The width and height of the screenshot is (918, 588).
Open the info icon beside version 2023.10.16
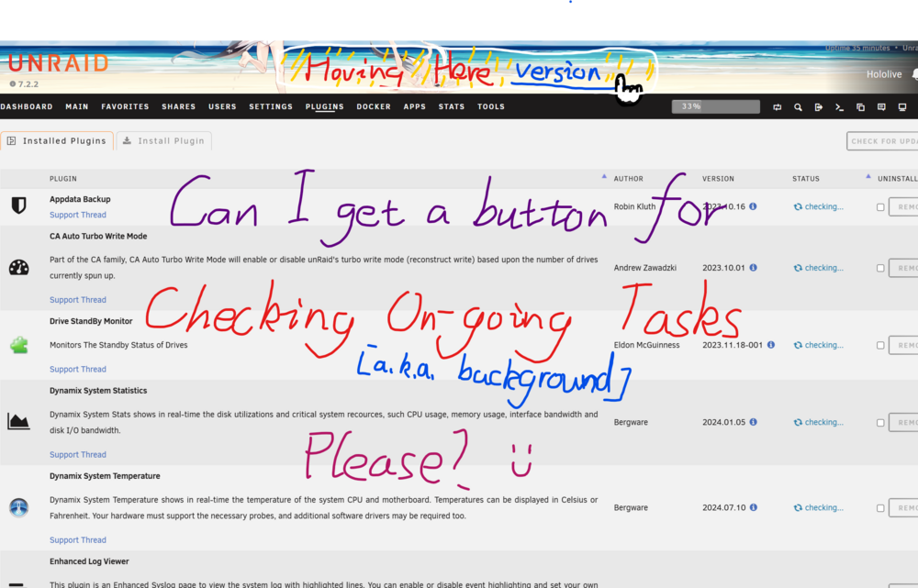753,206
